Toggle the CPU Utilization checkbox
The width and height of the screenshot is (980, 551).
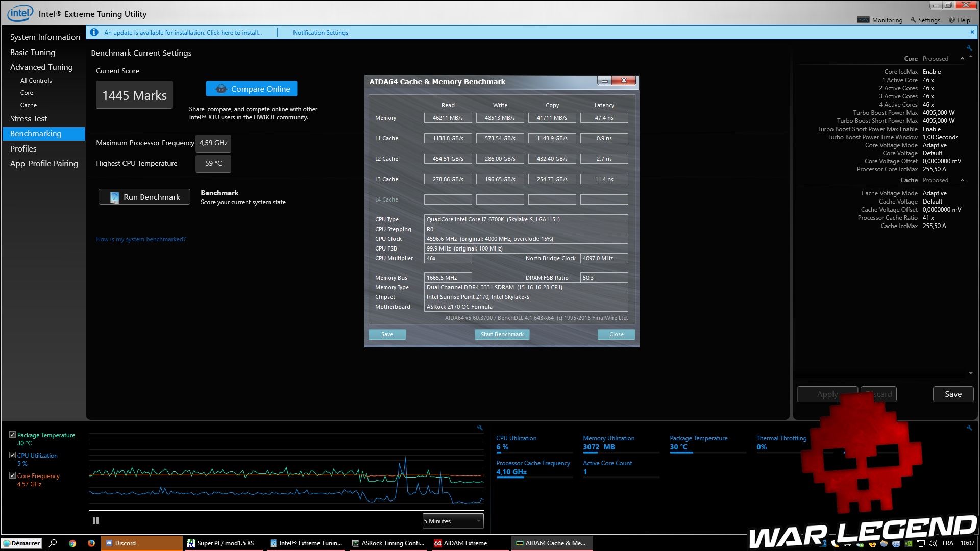point(12,455)
